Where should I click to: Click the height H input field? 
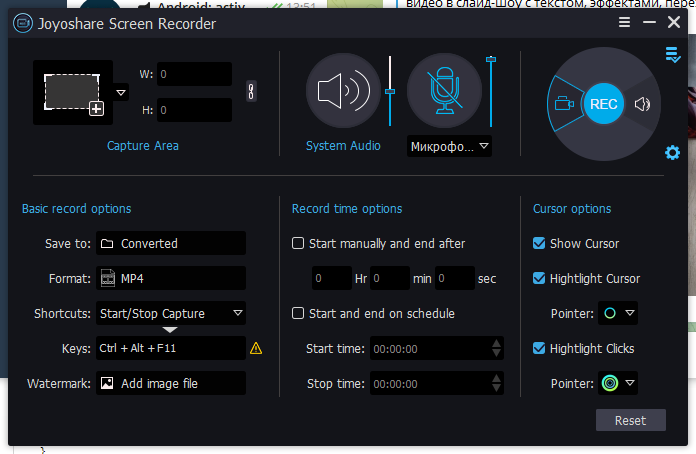click(x=194, y=110)
